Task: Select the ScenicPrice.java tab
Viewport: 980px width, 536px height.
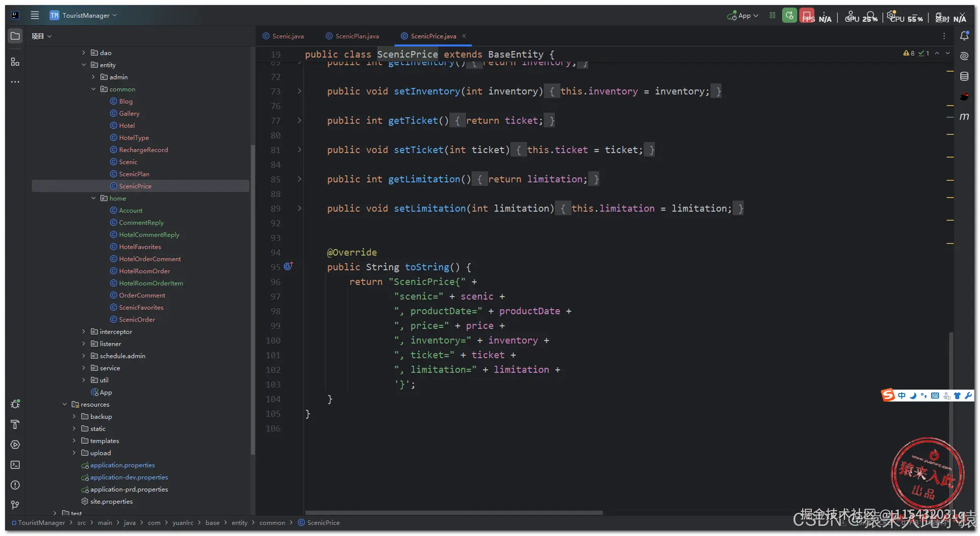Action: tap(433, 36)
